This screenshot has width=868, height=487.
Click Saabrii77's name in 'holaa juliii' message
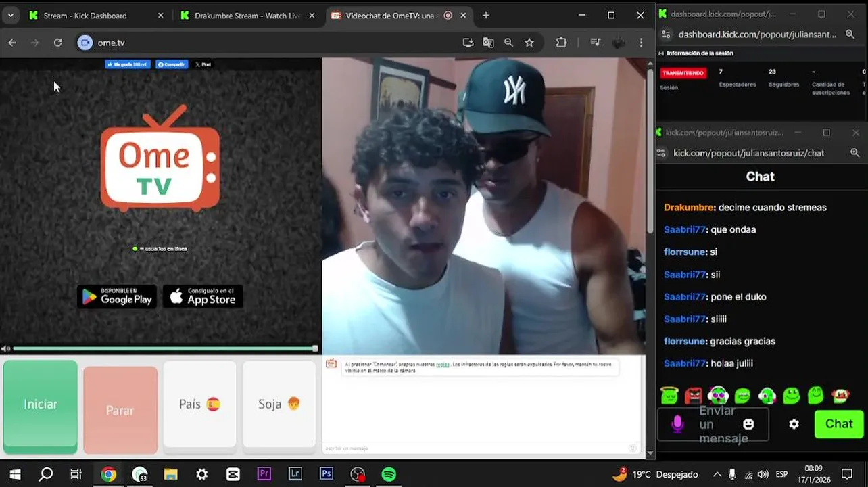click(x=685, y=364)
